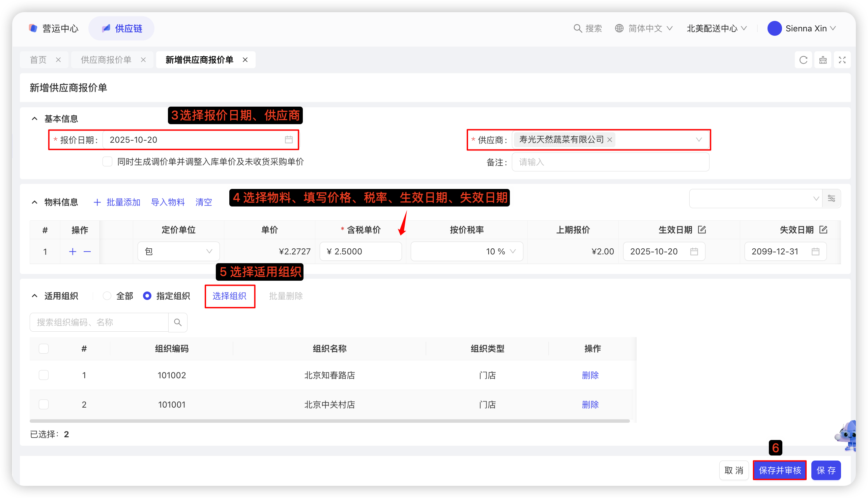The height and width of the screenshot is (498, 868).
Task: Click the fullscreen expand icon
Action: tap(842, 60)
